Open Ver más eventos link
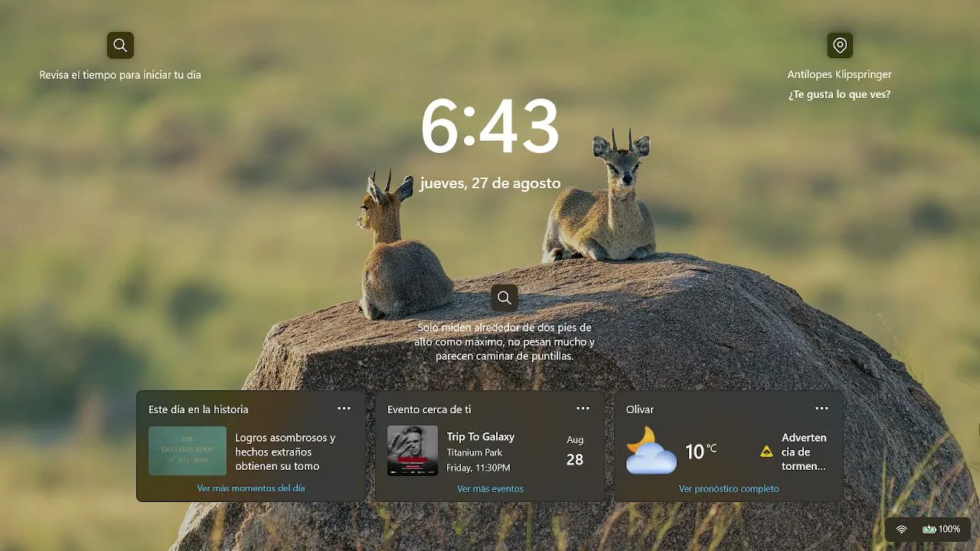980x551 pixels. point(490,488)
